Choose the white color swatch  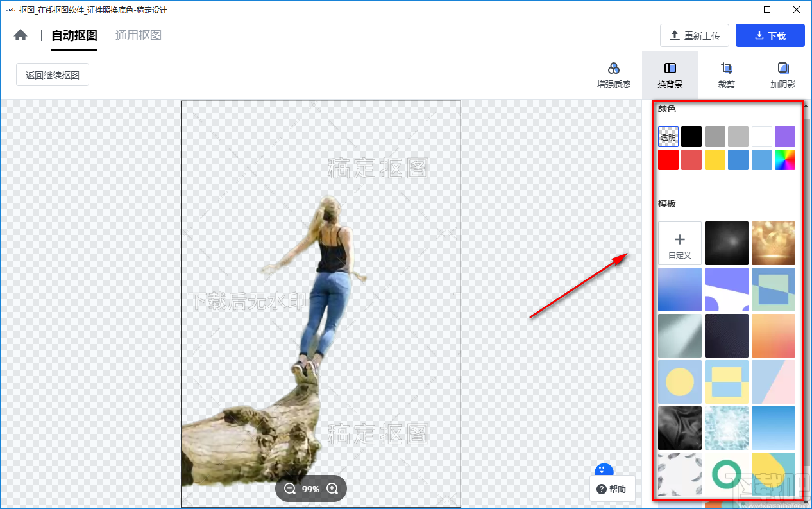[762, 137]
